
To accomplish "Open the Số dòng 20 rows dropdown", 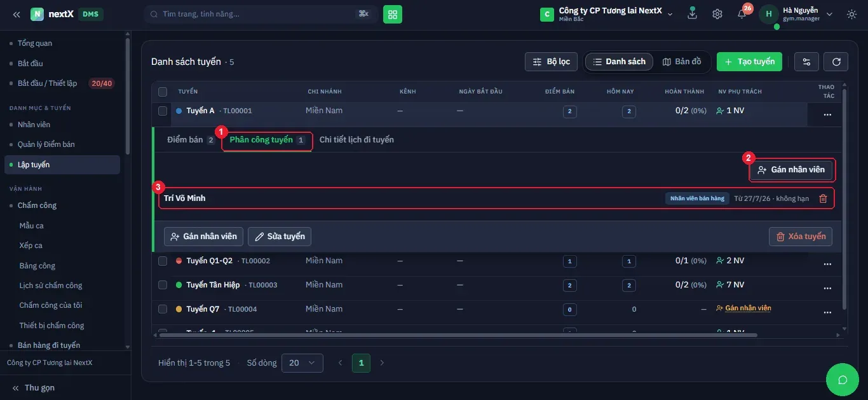I will click(302, 363).
